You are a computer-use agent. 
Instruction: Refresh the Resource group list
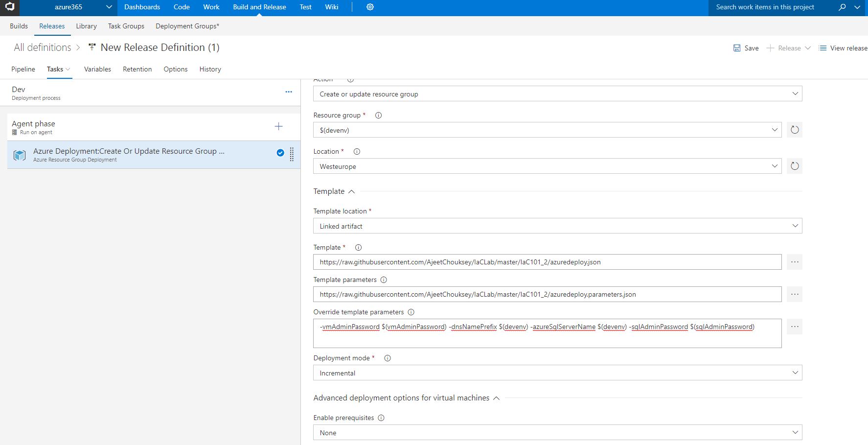pyautogui.click(x=795, y=130)
